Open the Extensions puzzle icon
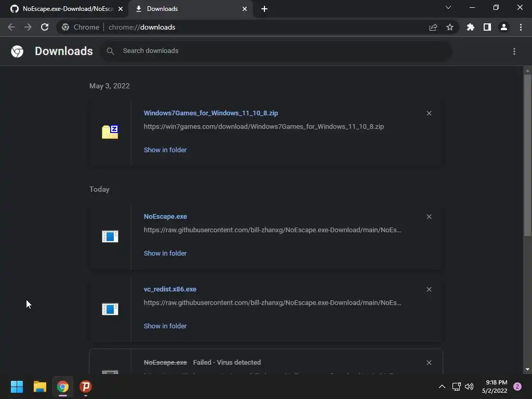The width and height of the screenshot is (532, 399). coord(471,27)
